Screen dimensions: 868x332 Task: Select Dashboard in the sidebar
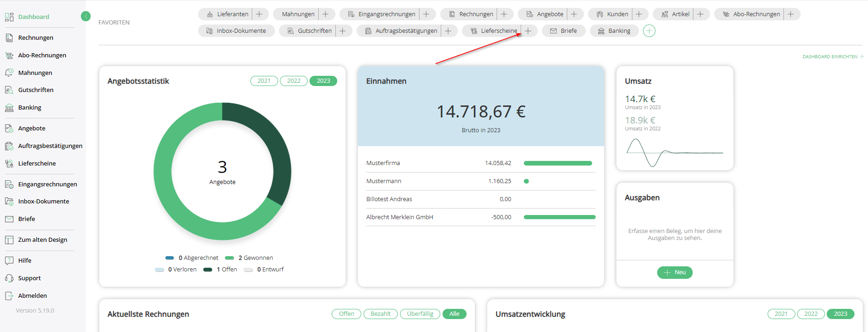click(33, 17)
